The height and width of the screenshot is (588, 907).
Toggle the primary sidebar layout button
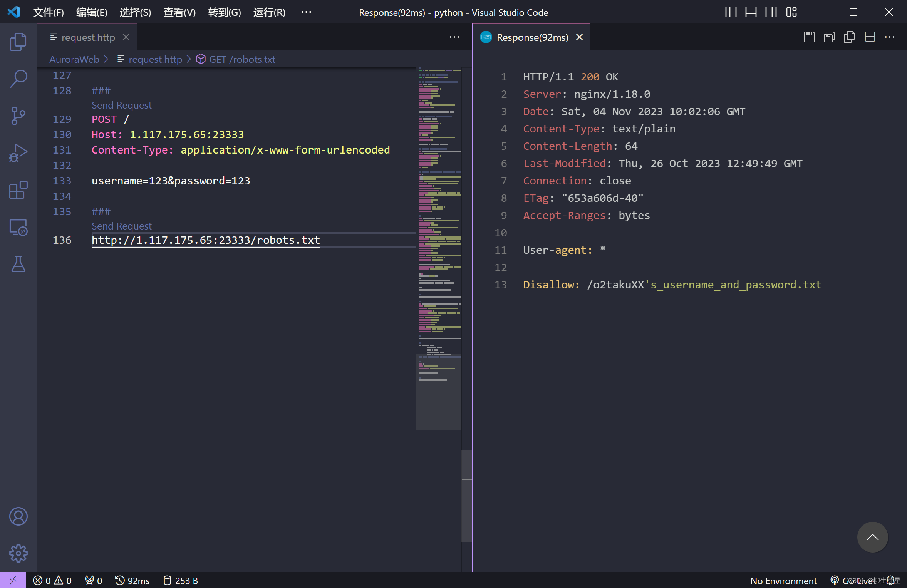point(731,12)
